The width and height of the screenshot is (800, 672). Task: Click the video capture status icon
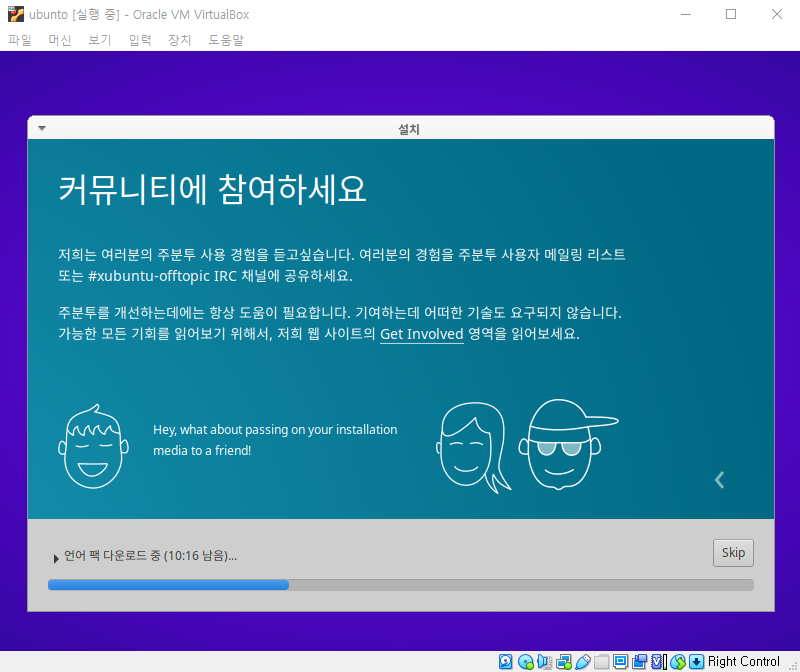(x=639, y=662)
